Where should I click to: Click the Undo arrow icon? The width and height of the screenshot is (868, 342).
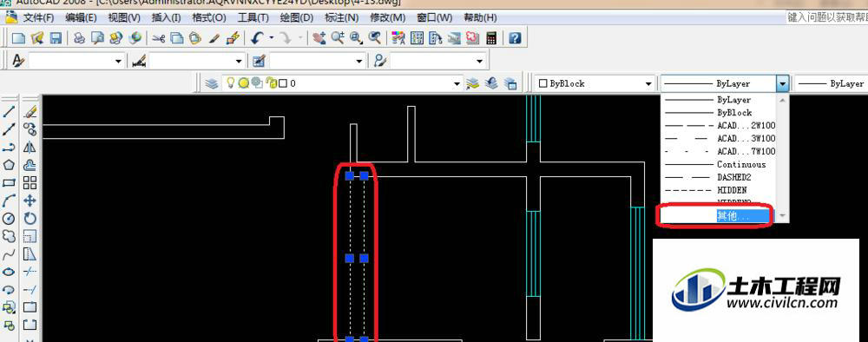pyautogui.click(x=257, y=38)
